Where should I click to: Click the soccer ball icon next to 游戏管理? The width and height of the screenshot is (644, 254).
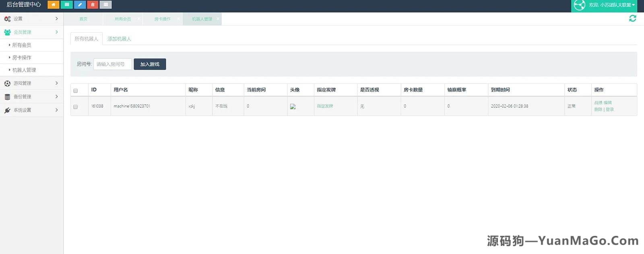[7, 83]
